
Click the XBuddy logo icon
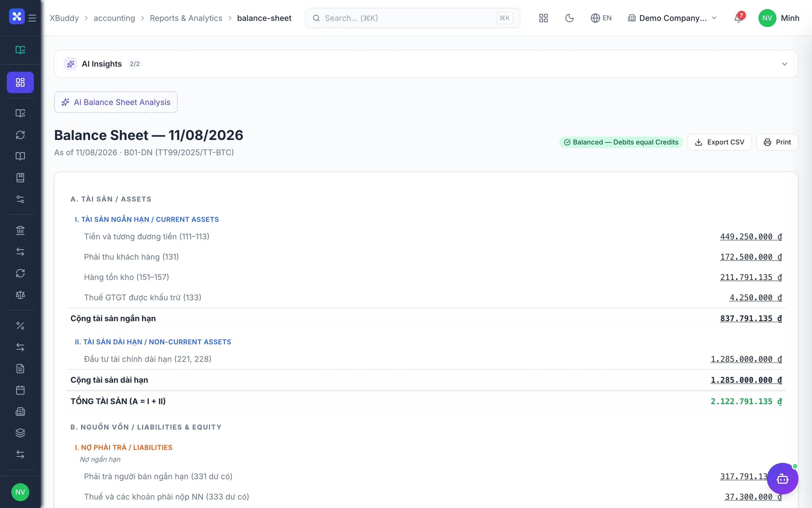pos(17,16)
